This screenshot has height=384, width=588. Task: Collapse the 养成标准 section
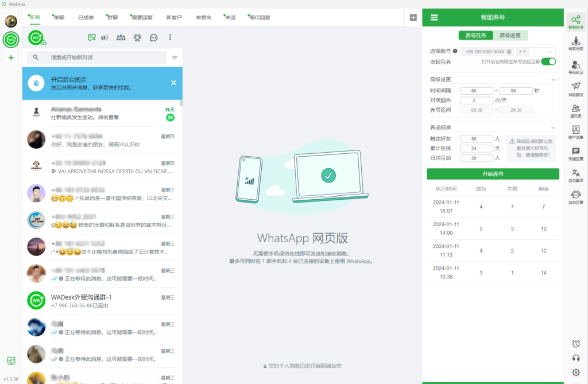click(x=553, y=127)
